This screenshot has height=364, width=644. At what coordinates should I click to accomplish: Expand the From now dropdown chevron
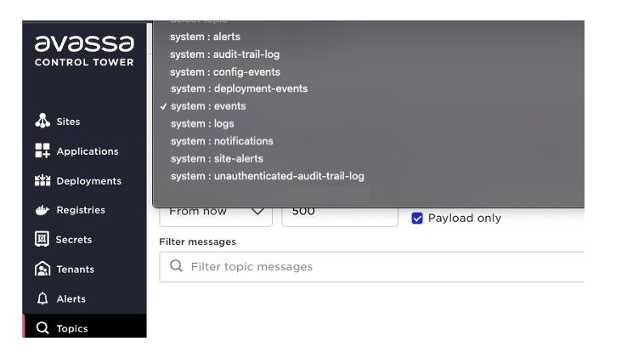(257, 212)
